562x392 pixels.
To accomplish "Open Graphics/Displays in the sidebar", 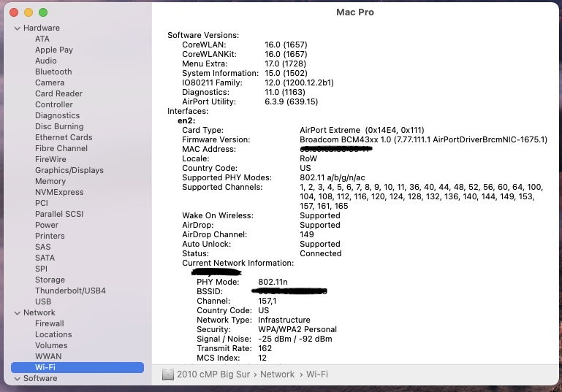I will 69,170.
